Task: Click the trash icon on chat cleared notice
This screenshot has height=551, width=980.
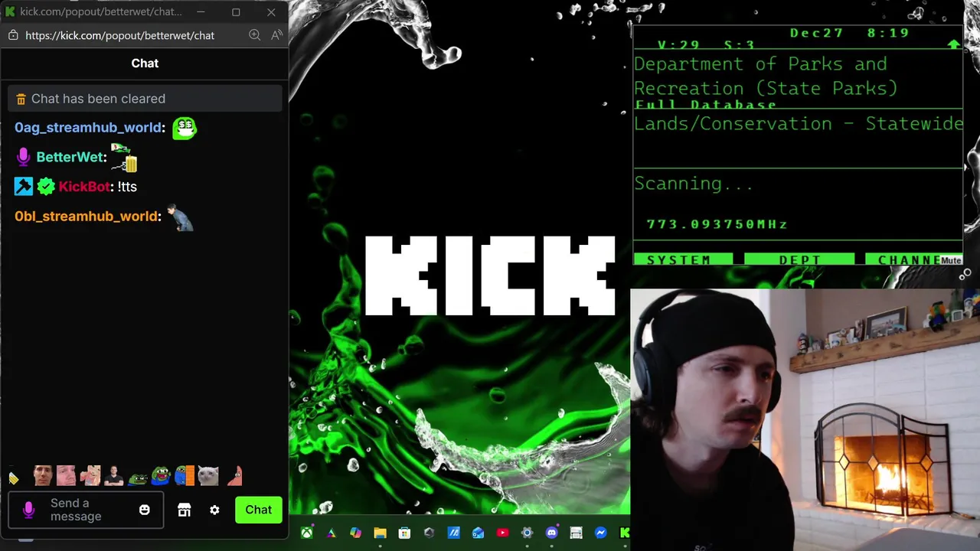Action: click(21, 99)
